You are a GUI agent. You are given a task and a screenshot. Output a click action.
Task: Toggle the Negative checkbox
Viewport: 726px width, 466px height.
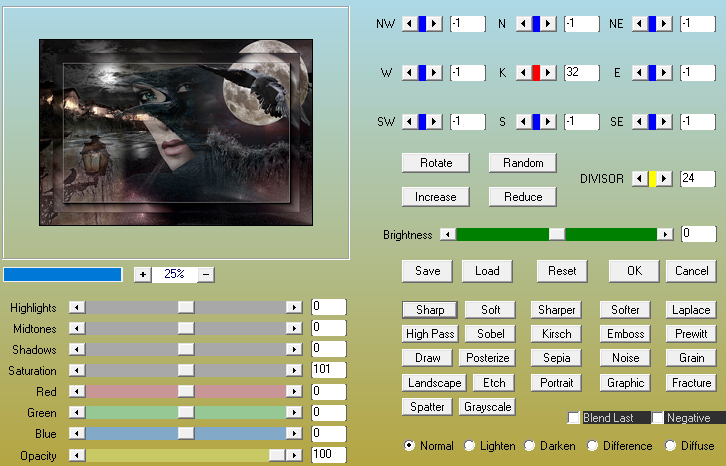click(x=658, y=418)
